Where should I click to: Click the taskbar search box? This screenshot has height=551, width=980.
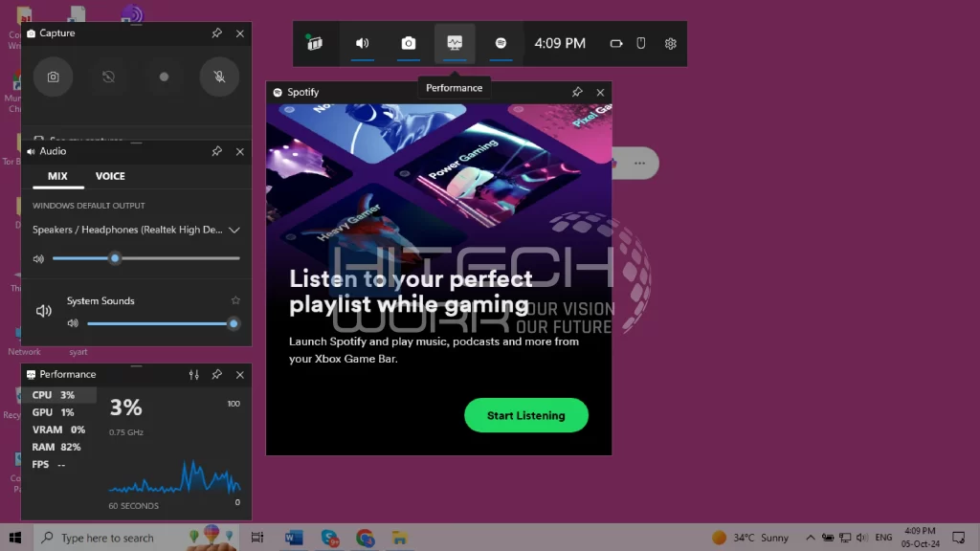(x=135, y=538)
